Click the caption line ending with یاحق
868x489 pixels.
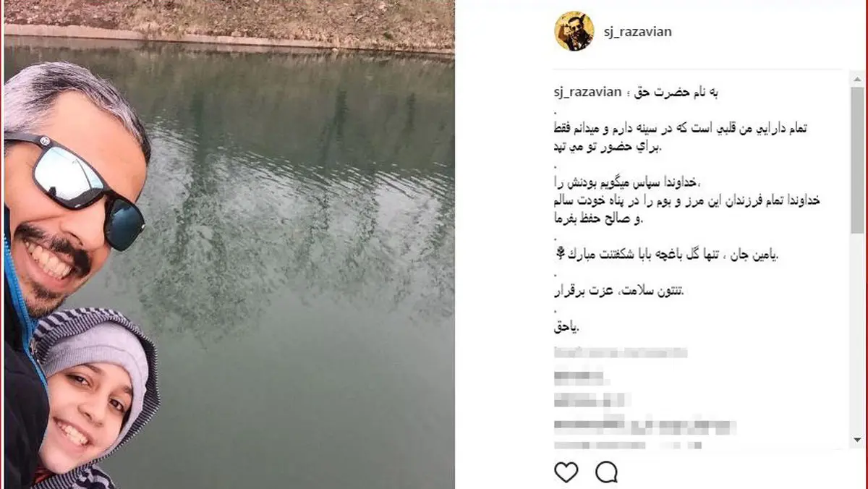(566, 328)
